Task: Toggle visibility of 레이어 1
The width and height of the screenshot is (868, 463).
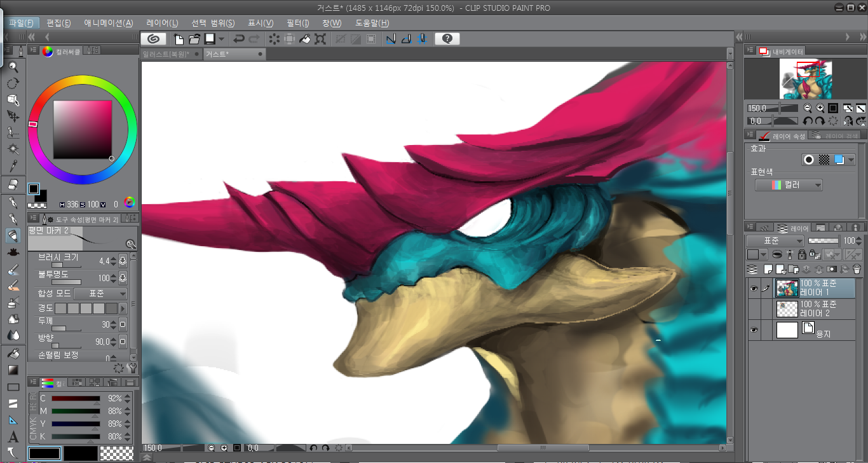Action: click(753, 289)
